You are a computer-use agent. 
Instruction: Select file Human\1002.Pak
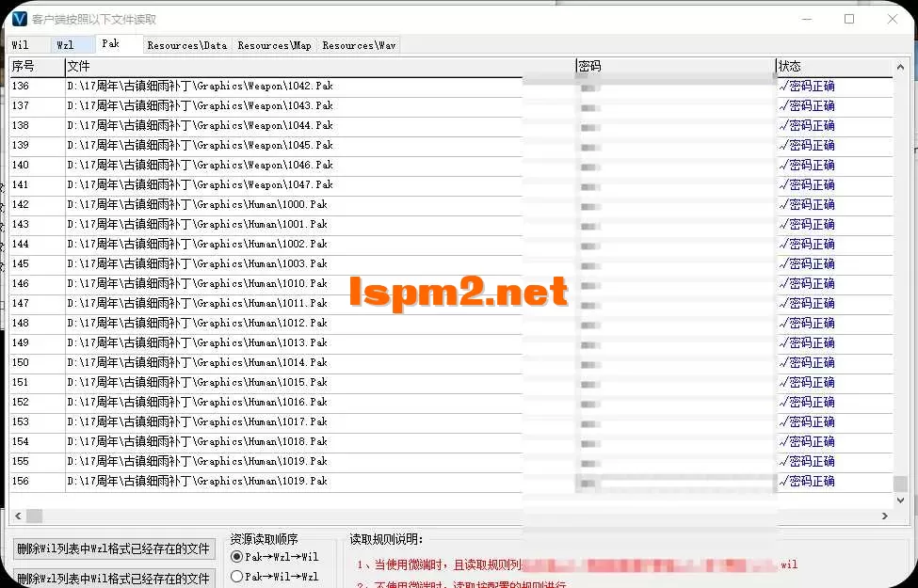pos(198,244)
